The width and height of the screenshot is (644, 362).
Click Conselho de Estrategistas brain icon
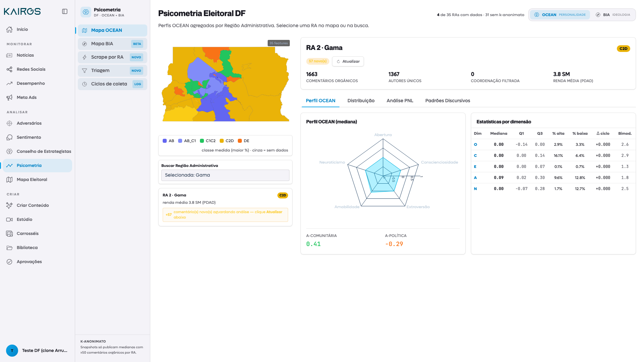pos(9,152)
